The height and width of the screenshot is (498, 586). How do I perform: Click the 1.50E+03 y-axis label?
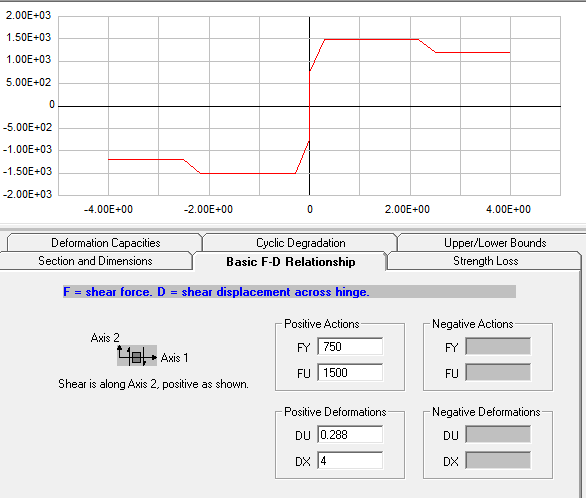click(x=28, y=37)
